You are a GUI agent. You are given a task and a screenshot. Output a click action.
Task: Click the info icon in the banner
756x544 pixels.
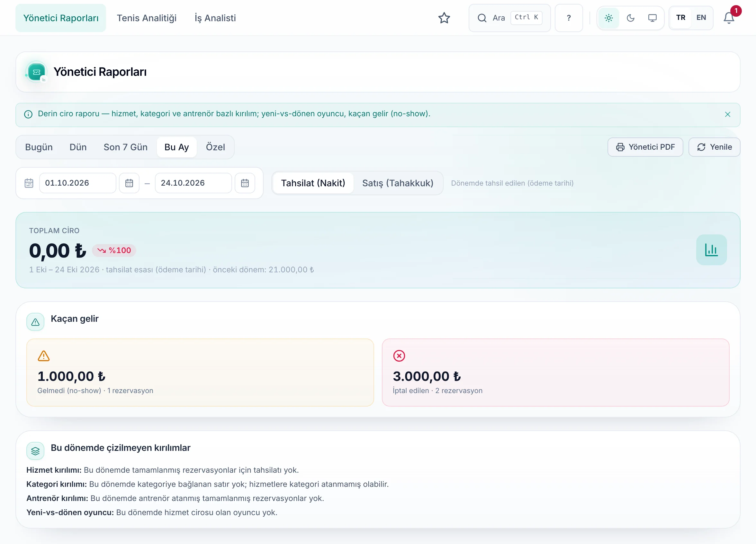28,115
